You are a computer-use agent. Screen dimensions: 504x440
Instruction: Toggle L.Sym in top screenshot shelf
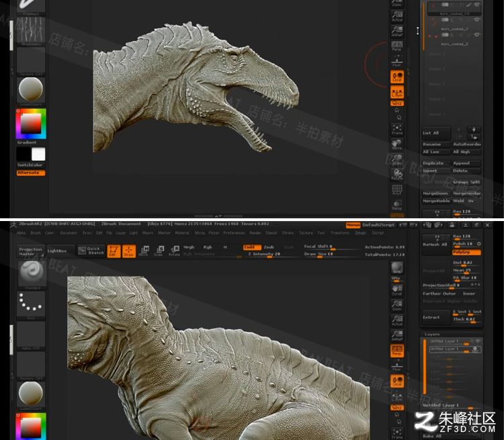tap(397, 92)
